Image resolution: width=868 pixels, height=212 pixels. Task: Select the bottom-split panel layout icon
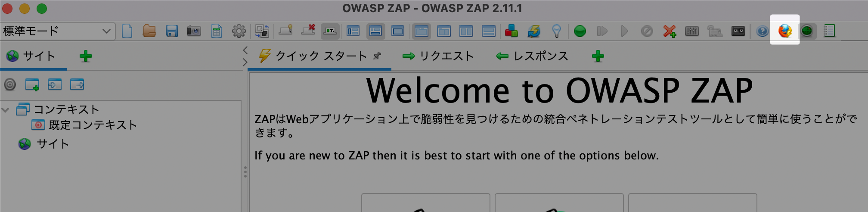click(x=376, y=31)
